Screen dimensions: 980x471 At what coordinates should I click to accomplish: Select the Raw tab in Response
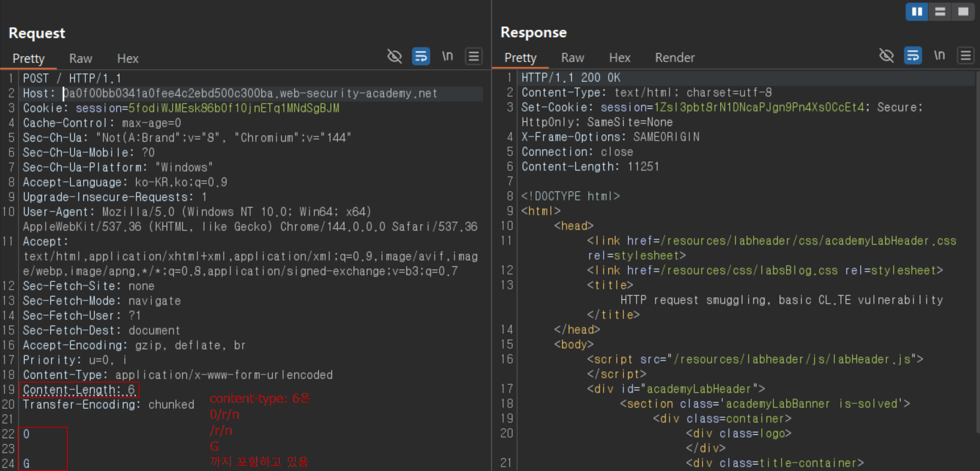click(573, 57)
